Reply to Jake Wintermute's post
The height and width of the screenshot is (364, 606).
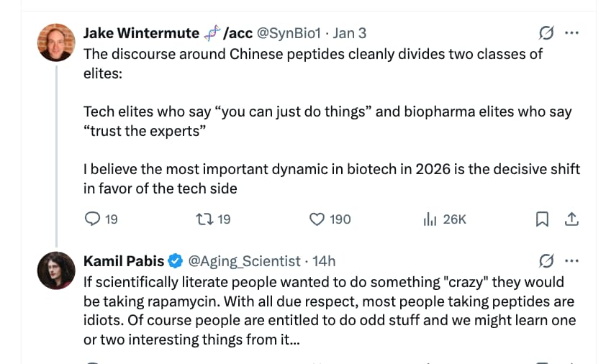[x=92, y=219]
